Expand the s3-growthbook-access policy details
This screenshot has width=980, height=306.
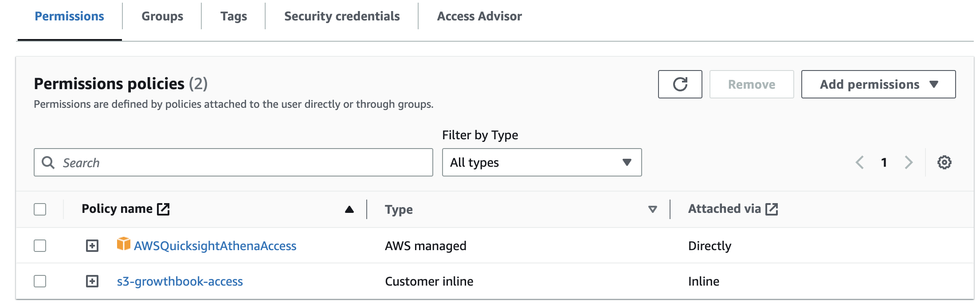92,281
